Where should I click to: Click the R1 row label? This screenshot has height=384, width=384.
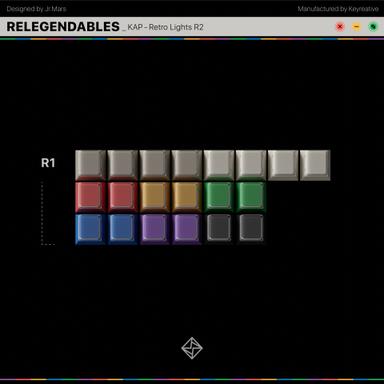pyautogui.click(x=48, y=163)
